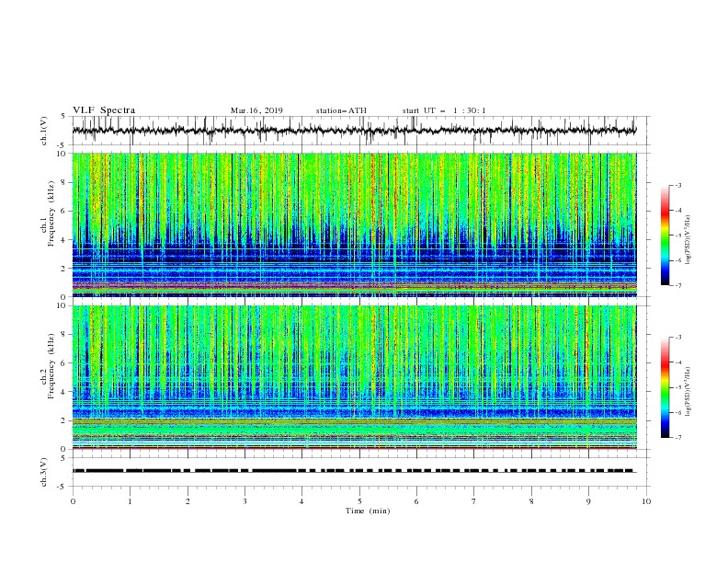Image resolution: width=728 pixels, height=563 pixels.
Task: Click the 'start UT = 1:30:1' text
Action: 444,110
